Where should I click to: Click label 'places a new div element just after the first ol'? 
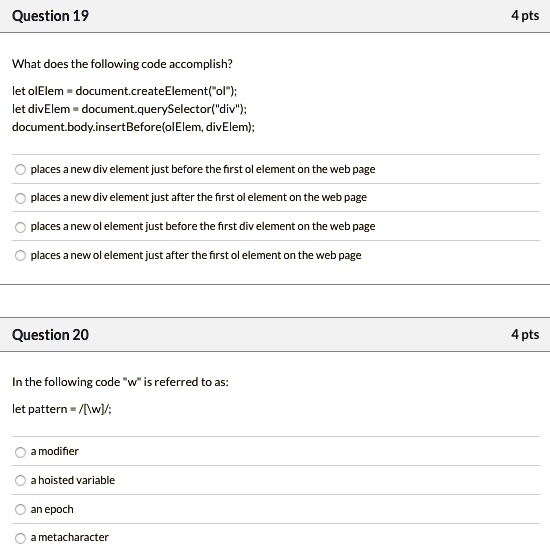coord(199,198)
